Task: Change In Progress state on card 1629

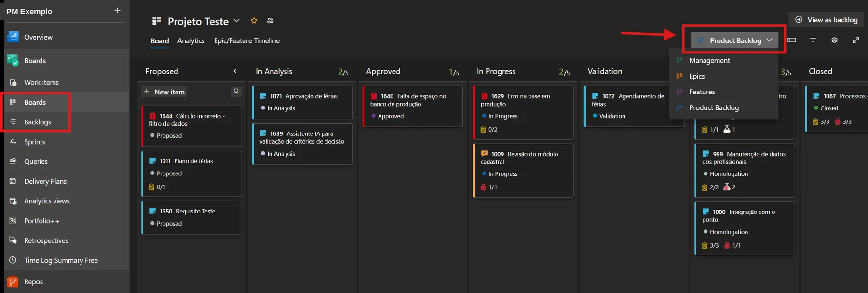Action: [x=500, y=116]
